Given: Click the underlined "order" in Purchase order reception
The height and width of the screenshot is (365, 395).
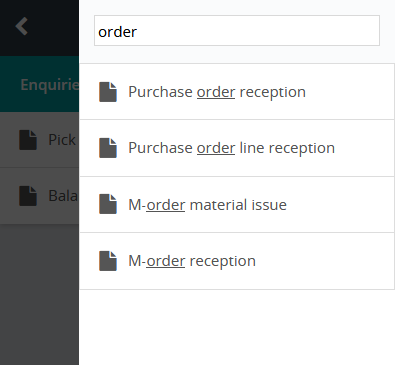Looking at the screenshot, I should (216, 92).
